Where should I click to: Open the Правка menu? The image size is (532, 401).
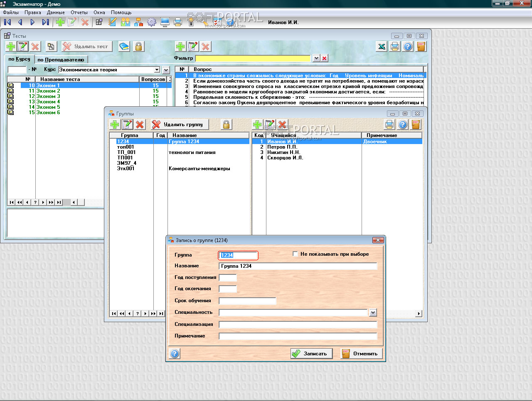pyautogui.click(x=33, y=12)
